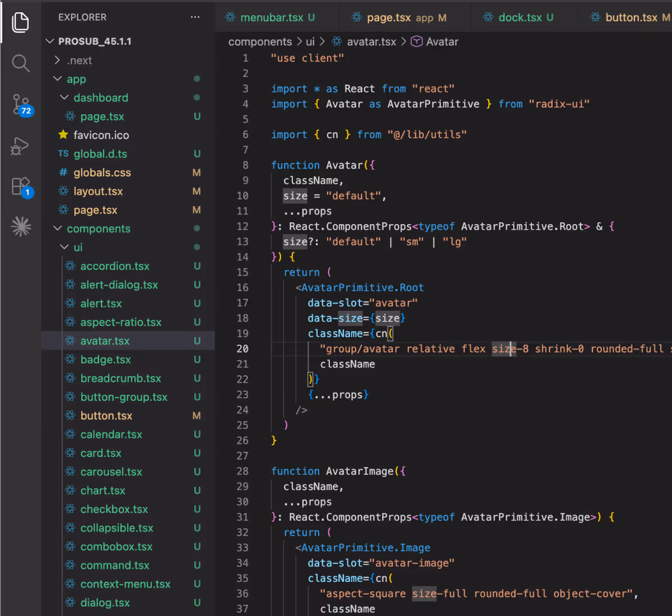Click the avatar.tsx breadcrumb segment
The width and height of the screenshot is (672, 616).
(371, 42)
